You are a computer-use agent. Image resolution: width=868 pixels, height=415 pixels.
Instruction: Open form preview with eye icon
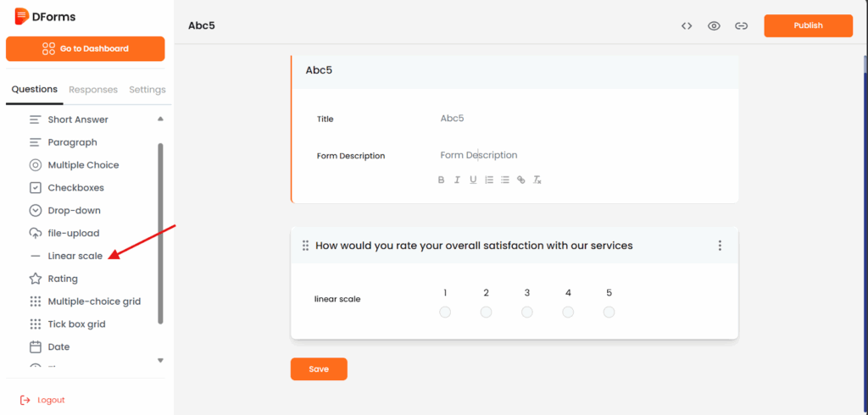(x=714, y=26)
